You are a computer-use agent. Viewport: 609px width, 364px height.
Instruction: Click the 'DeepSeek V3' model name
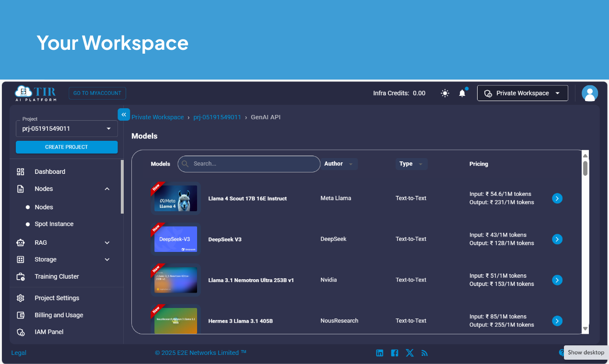click(x=225, y=239)
